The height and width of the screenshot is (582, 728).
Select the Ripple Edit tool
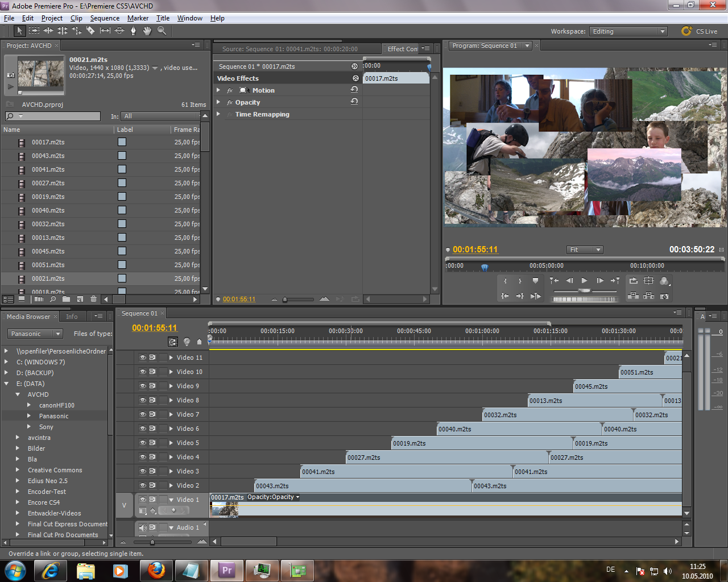pyautogui.click(x=48, y=31)
